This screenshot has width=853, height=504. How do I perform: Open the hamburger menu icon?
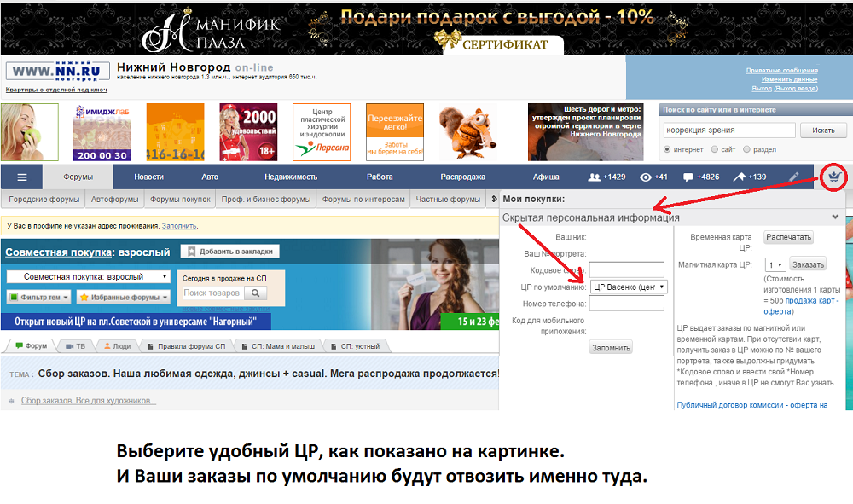[x=22, y=177]
